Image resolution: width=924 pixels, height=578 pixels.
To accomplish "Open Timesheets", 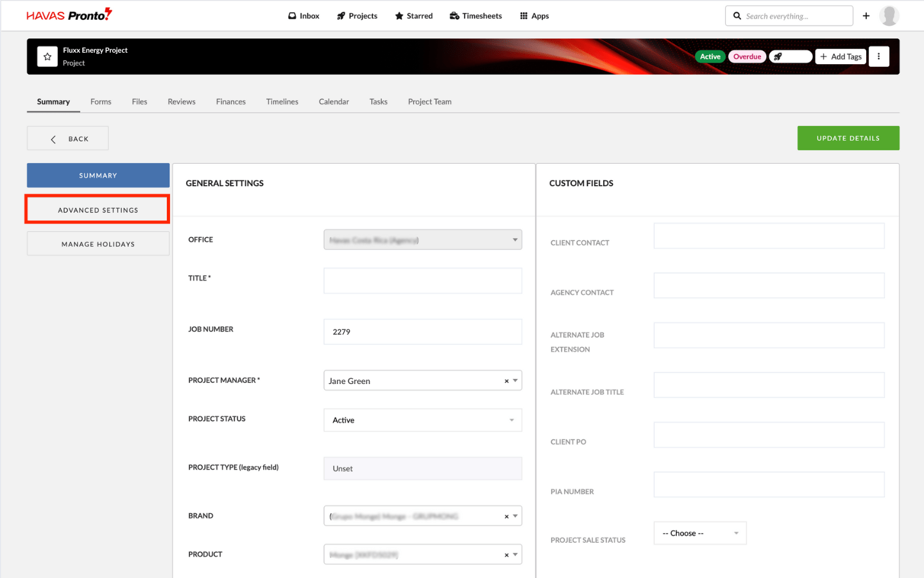I will coord(475,16).
